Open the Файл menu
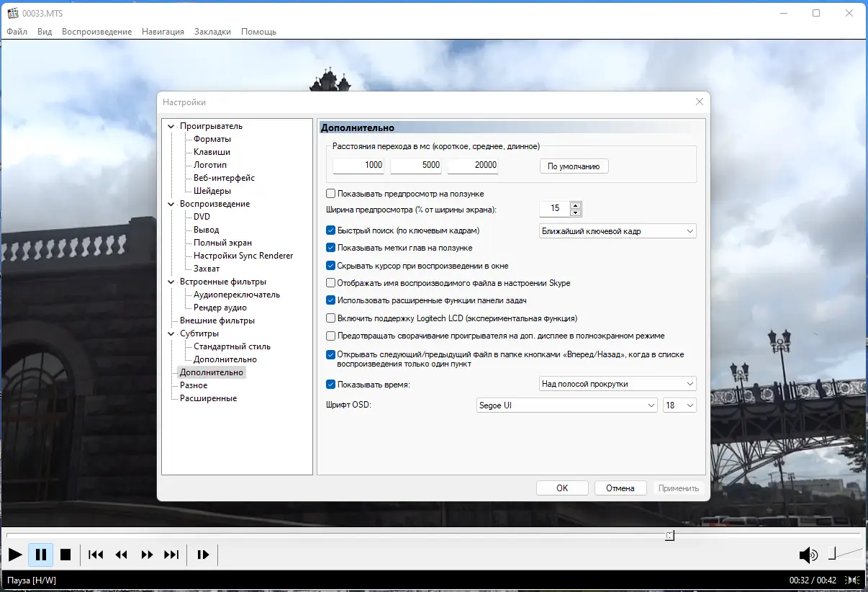Screen dimensions: 868x592 (x=17, y=32)
